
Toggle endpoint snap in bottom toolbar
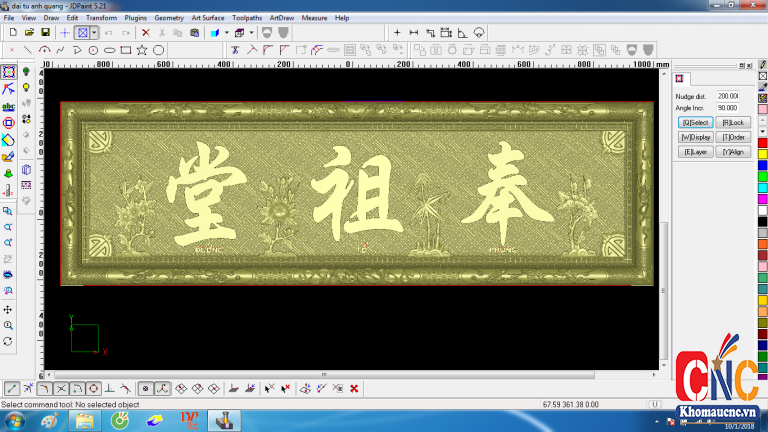point(11,388)
